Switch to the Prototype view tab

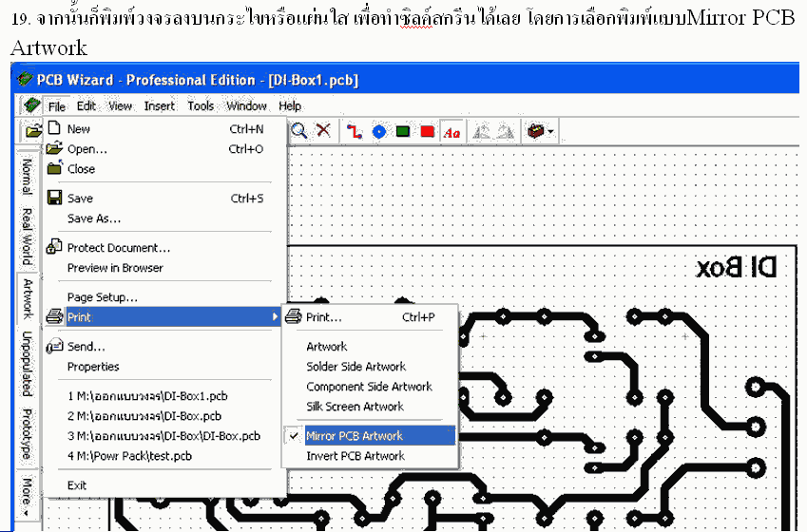pyautogui.click(x=27, y=434)
